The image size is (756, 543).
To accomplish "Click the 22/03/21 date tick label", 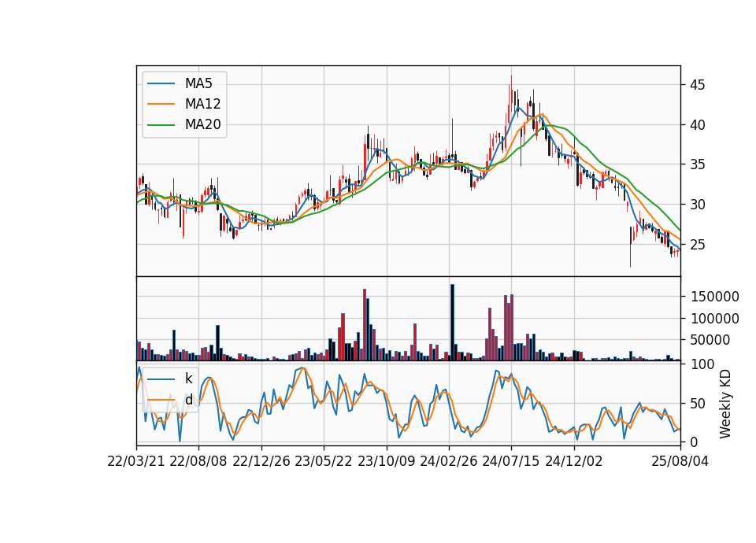I will (x=136, y=461).
